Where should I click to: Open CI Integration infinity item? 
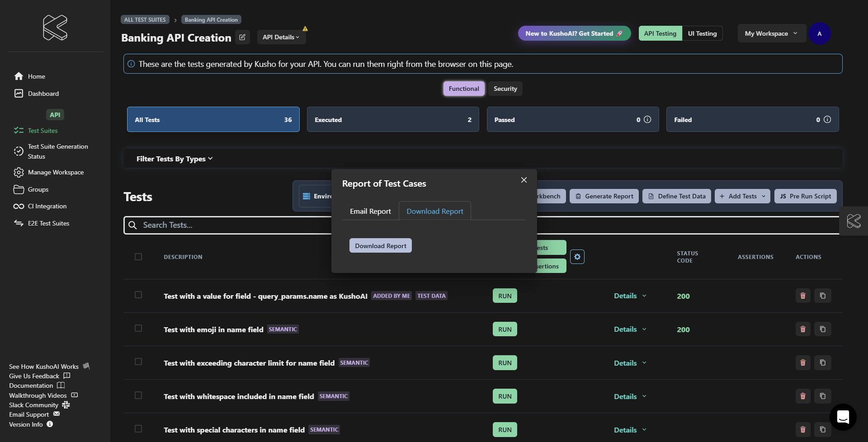(40, 206)
